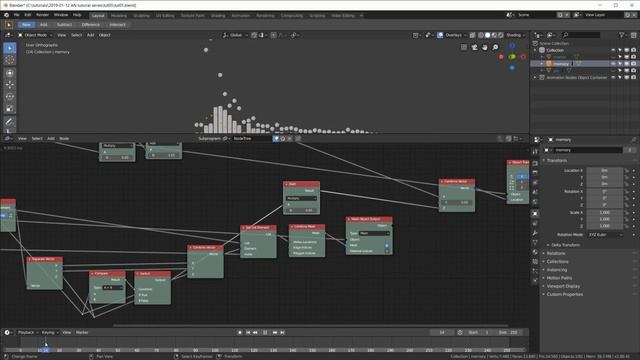Pause animation with the timeline pause button
This screenshot has height=360, width=640.
point(265,332)
